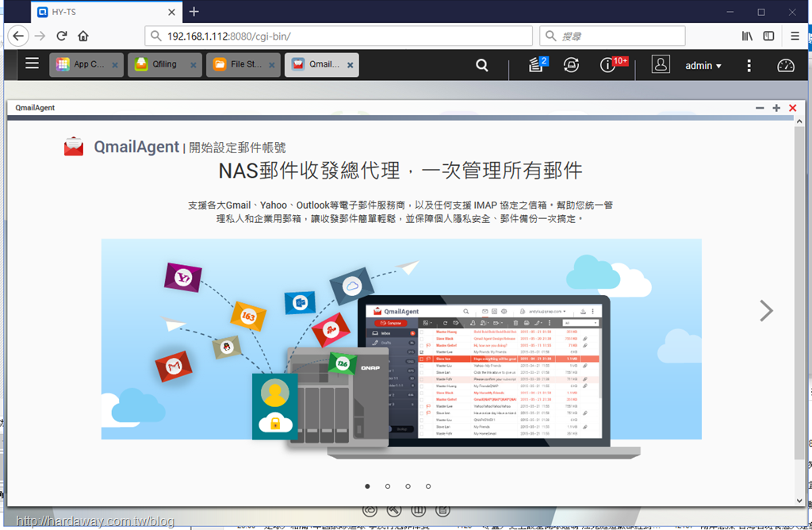Screen dimensions: 812x530
Task: Expand the admin user dropdown
Action: tap(703, 66)
